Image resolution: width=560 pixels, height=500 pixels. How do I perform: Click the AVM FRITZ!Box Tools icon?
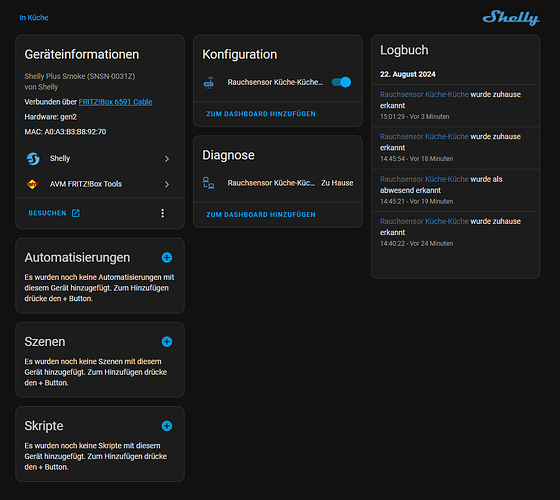point(32,184)
